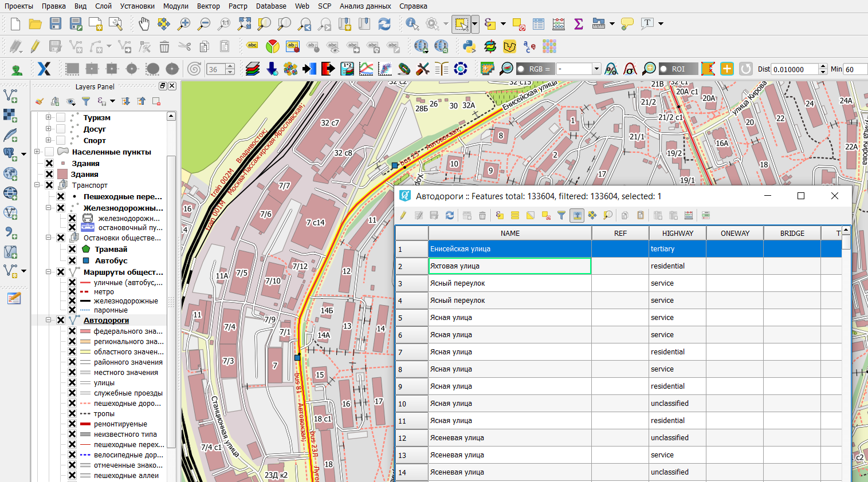Open the field calculator abacus icon
This screenshot has width=868, height=482.
(559, 23)
